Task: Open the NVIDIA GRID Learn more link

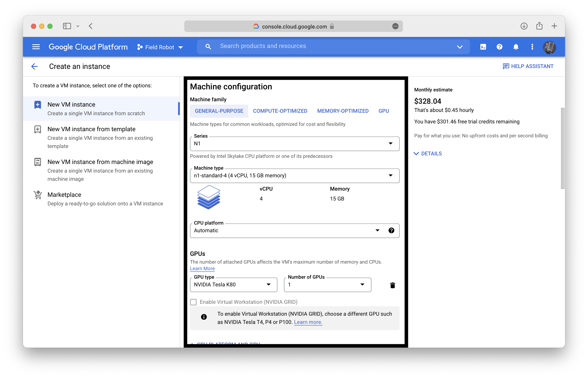Action: (x=308, y=322)
